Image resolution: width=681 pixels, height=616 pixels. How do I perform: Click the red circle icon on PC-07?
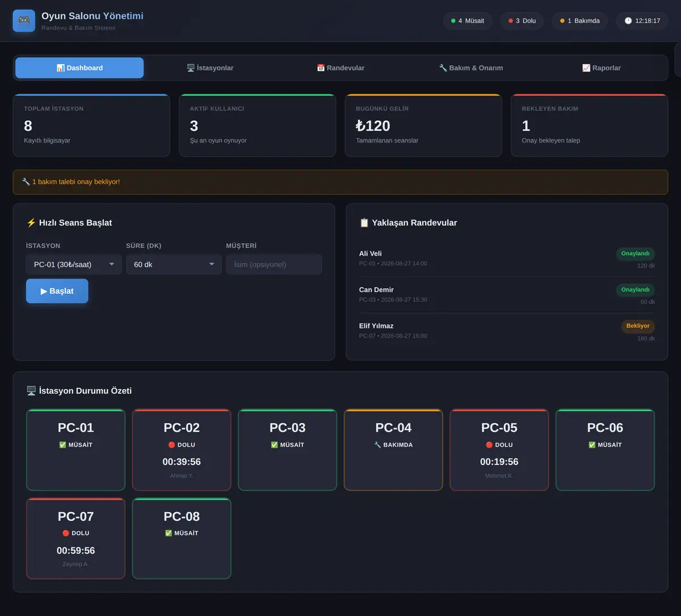[x=66, y=533]
